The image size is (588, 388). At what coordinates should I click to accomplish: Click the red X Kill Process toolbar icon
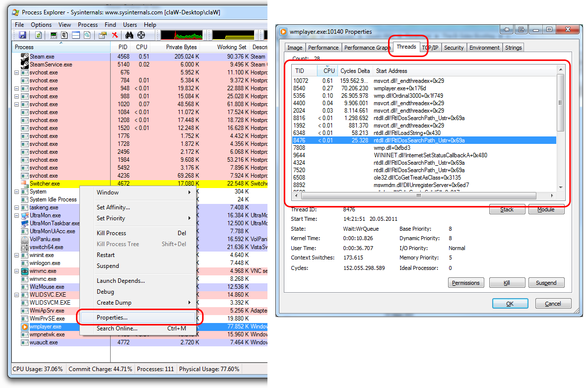(x=115, y=35)
